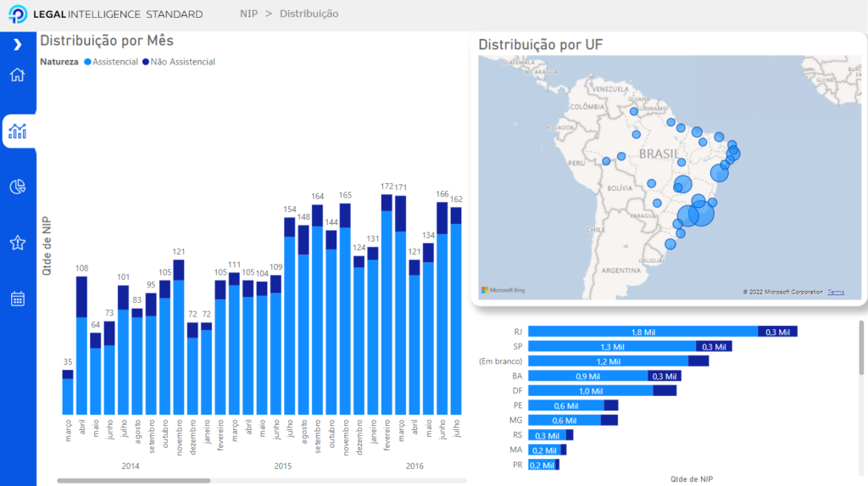Click the vertical scrollbar beside UF bars
Viewport: 868px width, 486px height.
(862, 348)
